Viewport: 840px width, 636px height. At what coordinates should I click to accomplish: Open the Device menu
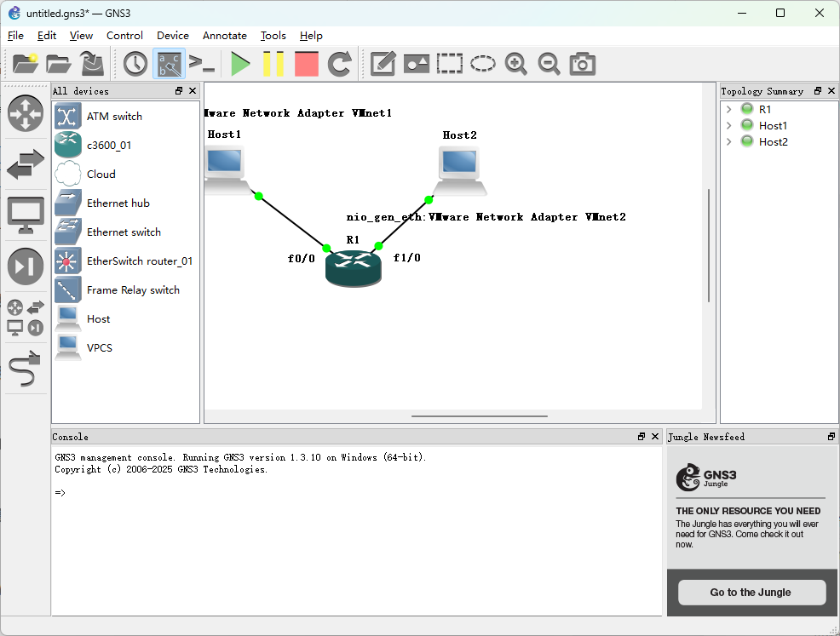172,36
